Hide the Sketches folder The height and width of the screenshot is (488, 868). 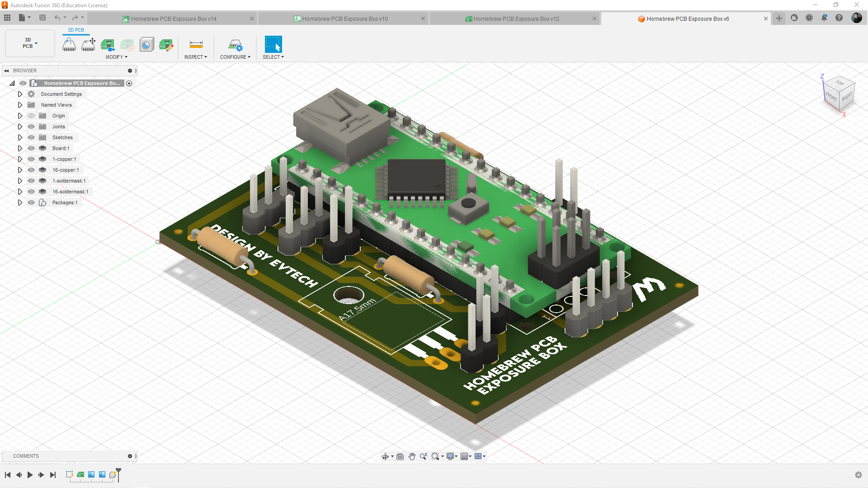point(31,137)
